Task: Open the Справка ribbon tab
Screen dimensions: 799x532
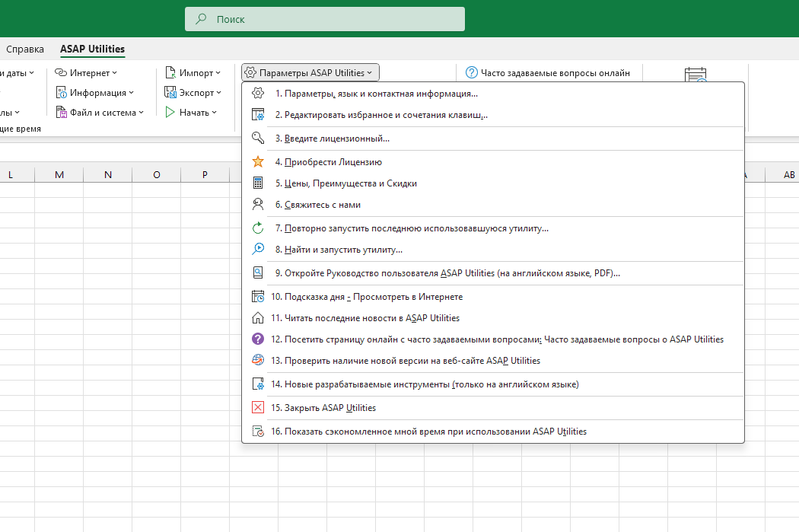Action: [x=25, y=49]
